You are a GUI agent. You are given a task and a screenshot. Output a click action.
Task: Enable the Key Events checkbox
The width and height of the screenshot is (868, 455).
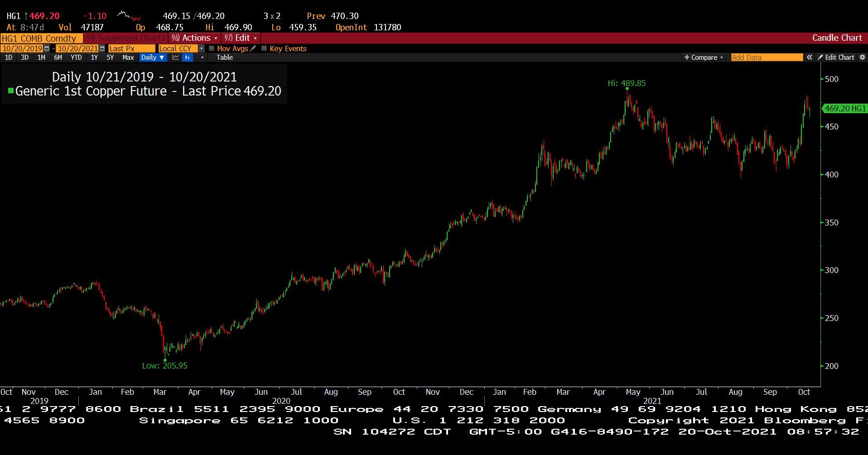[x=264, y=48]
